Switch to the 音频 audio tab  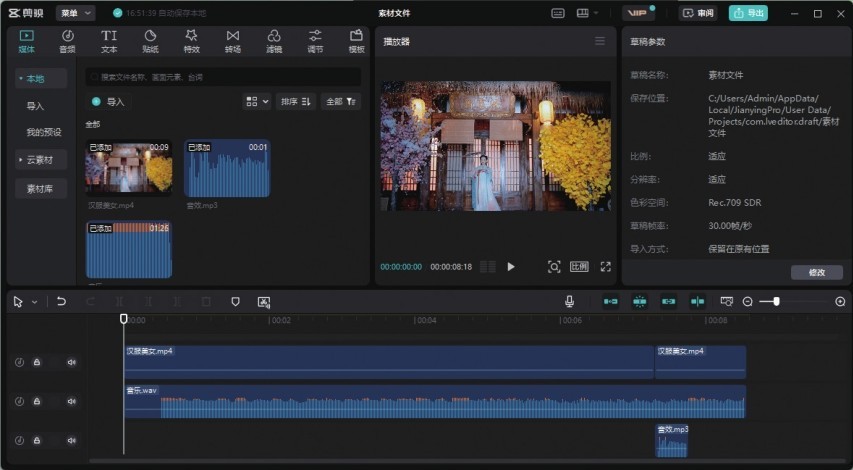(67, 41)
